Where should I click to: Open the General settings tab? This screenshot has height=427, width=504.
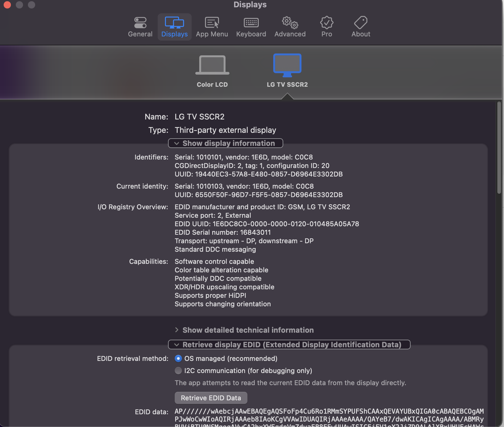click(x=140, y=27)
